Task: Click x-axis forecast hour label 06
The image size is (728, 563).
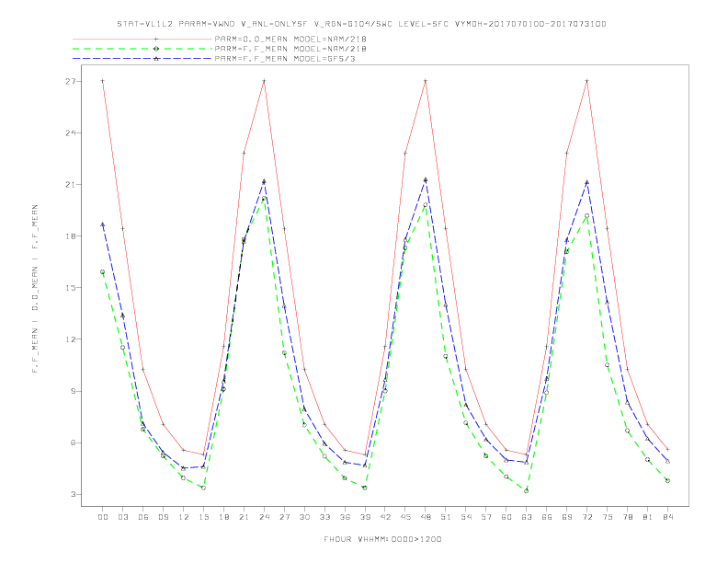Action: [x=143, y=517]
